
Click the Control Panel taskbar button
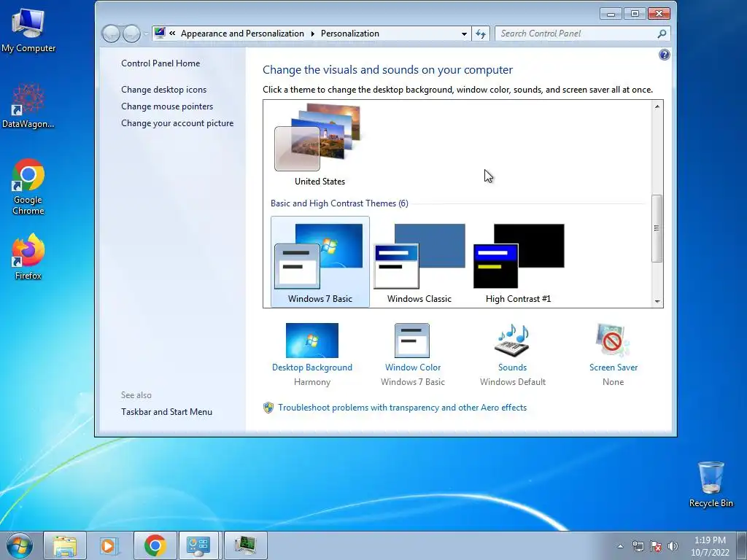click(x=198, y=545)
